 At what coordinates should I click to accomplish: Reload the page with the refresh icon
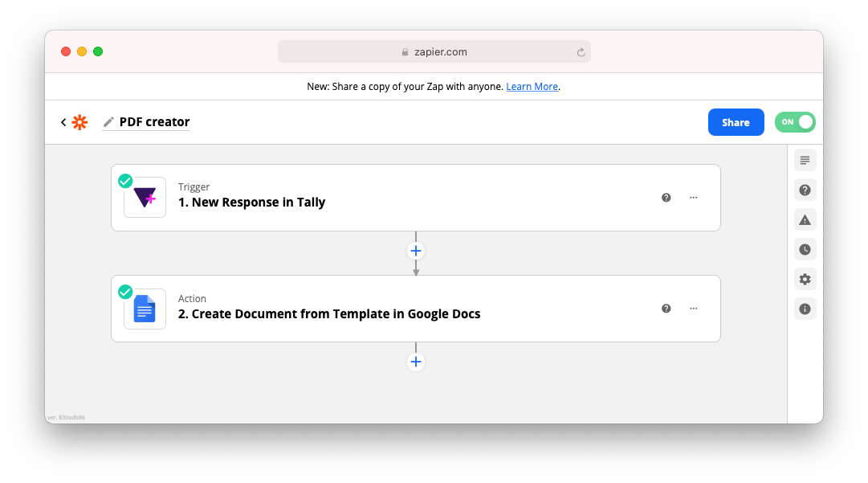click(x=581, y=52)
